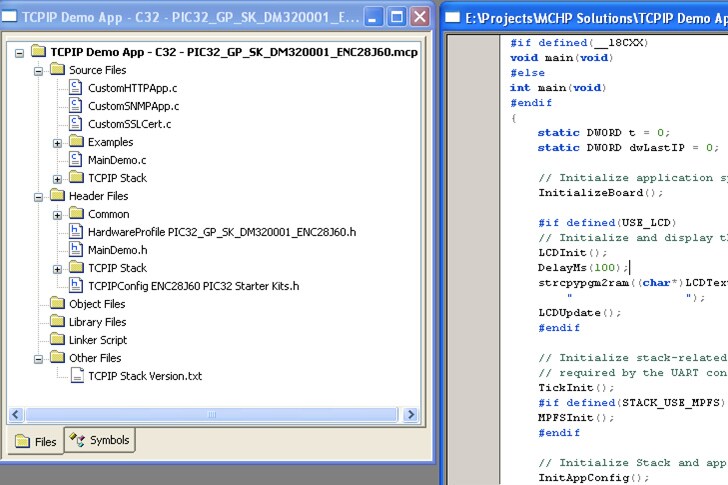Image resolution: width=728 pixels, height=485 pixels.
Task: Click the MPFSInit(); line in editor
Action: pyautogui.click(x=576, y=418)
